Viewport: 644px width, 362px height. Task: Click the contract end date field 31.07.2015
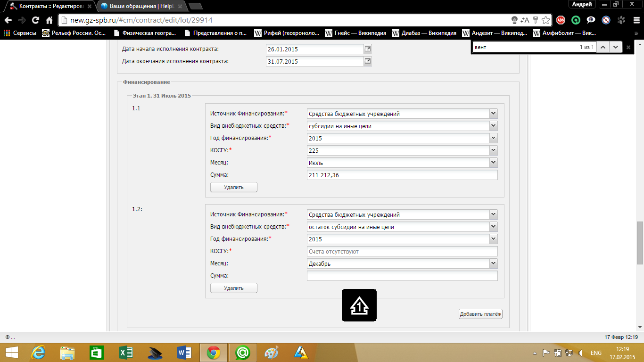point(315,61)
